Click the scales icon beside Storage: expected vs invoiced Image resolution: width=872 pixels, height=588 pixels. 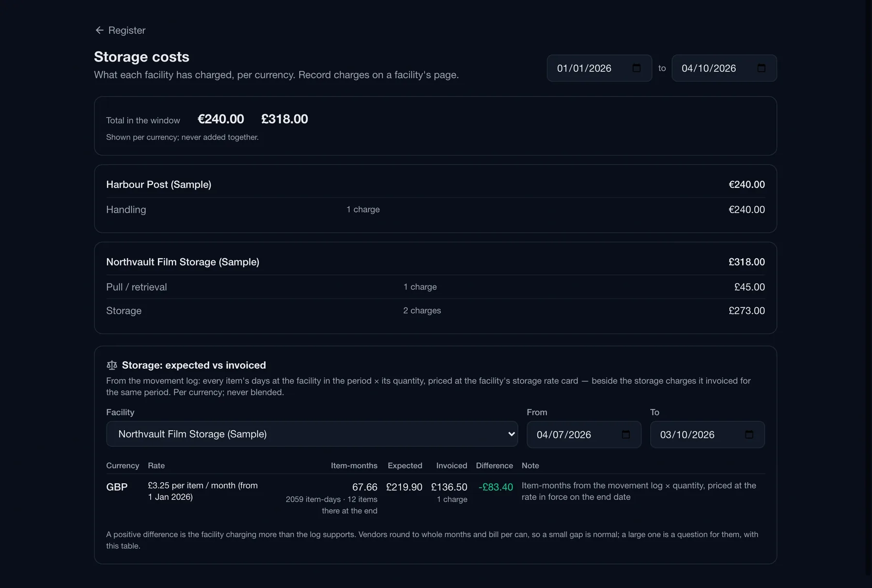point(112,365)
